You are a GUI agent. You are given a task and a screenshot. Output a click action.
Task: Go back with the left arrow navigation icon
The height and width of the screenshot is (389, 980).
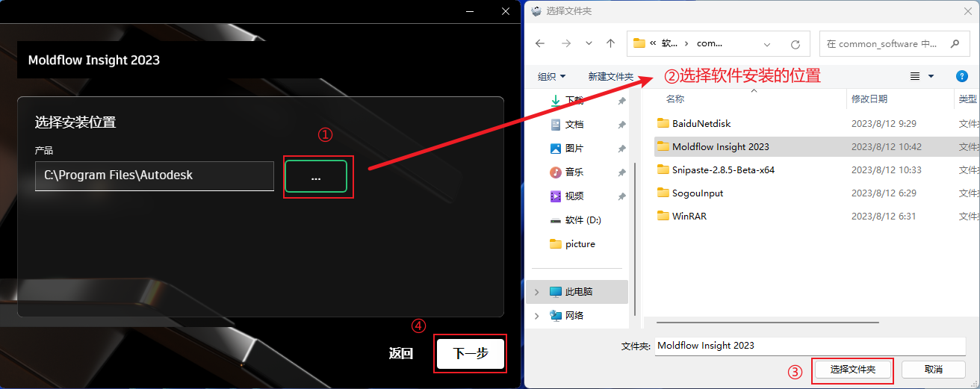[541, 44]
